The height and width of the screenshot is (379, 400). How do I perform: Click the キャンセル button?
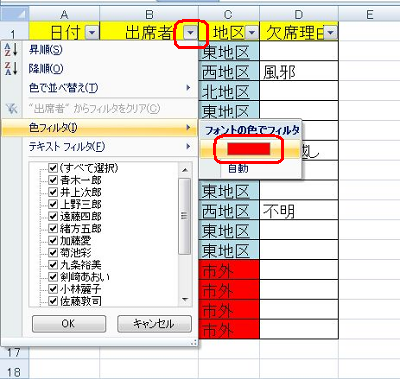coord(154,324)
